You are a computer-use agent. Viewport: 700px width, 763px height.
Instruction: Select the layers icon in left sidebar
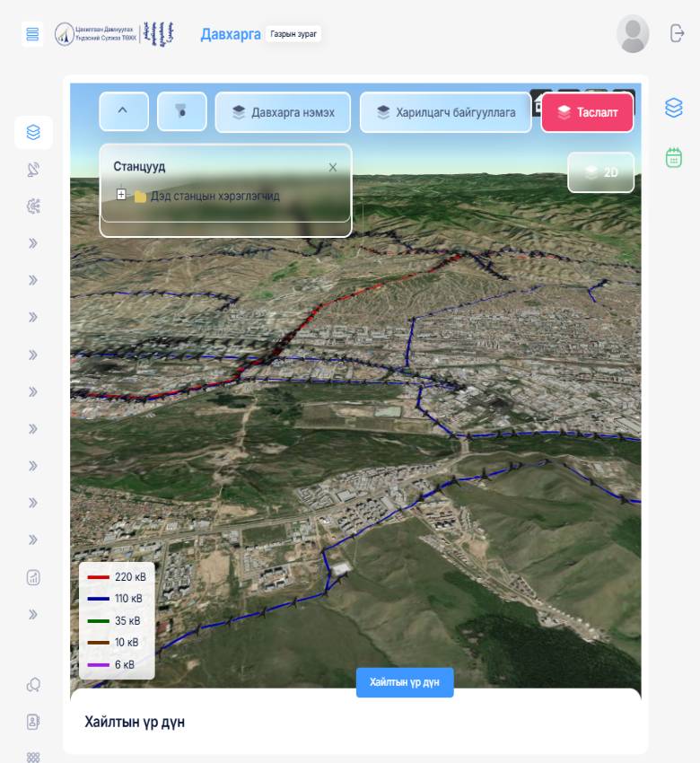[x=33, y=132]
